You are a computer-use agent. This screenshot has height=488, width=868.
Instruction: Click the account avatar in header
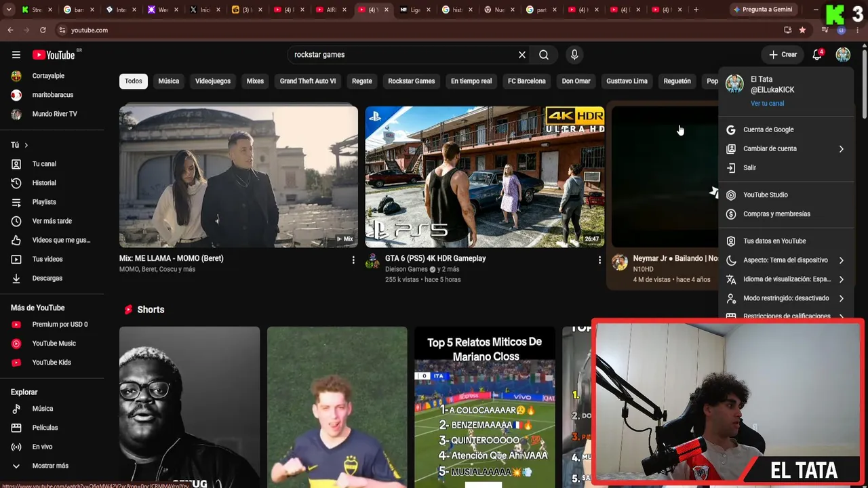843,55
